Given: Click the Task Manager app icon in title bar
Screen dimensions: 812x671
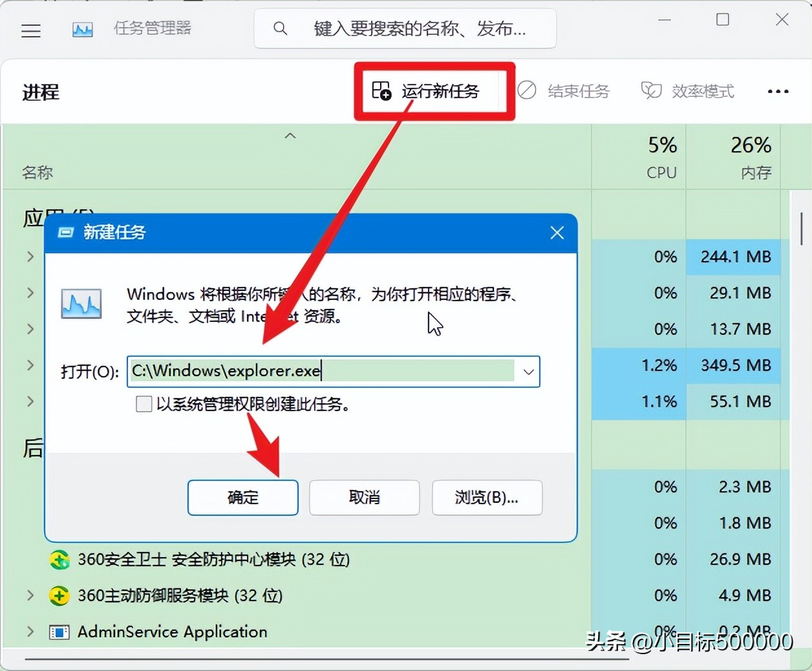Looking at the screenshot, I should pos(82,28).
